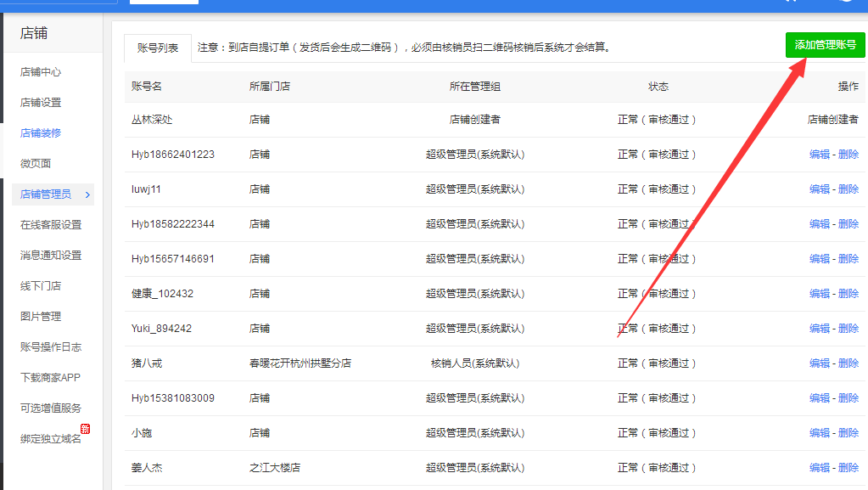Click chevron arrow beside 店铺管理员

pyautogui.click(x=87, y=194)
